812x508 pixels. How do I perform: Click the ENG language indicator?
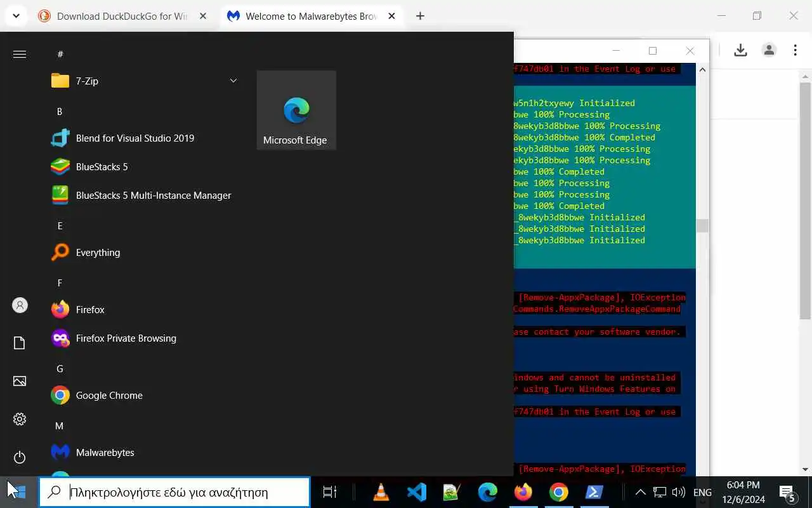point(702,492)
